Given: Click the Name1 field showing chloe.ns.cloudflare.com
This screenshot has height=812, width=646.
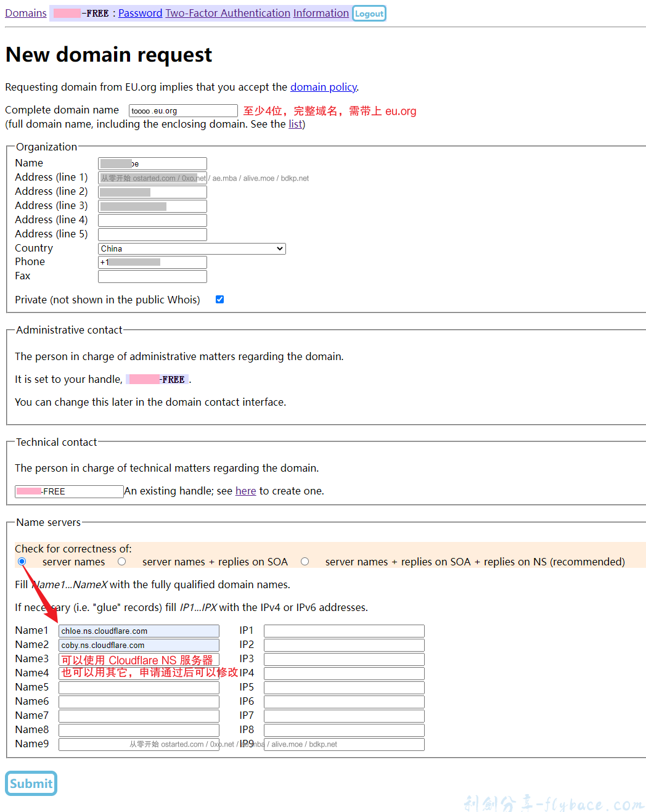Looking at the screenshot, I should (x=138, y=630).
